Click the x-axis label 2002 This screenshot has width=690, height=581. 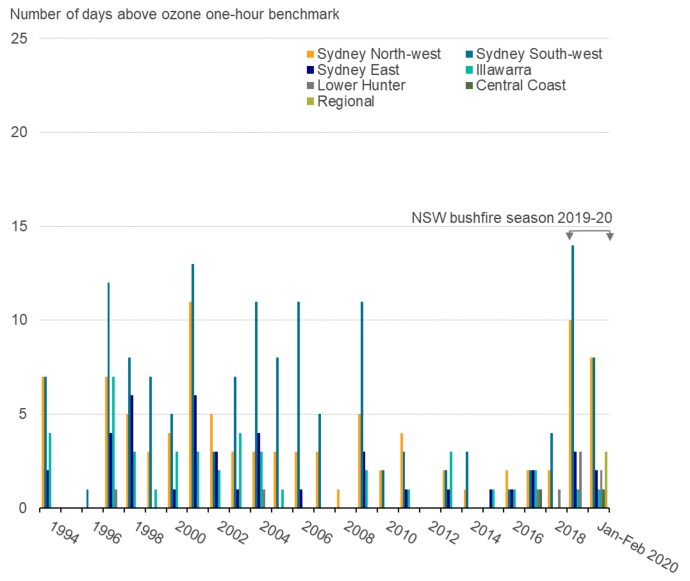[x=233, y=533]
